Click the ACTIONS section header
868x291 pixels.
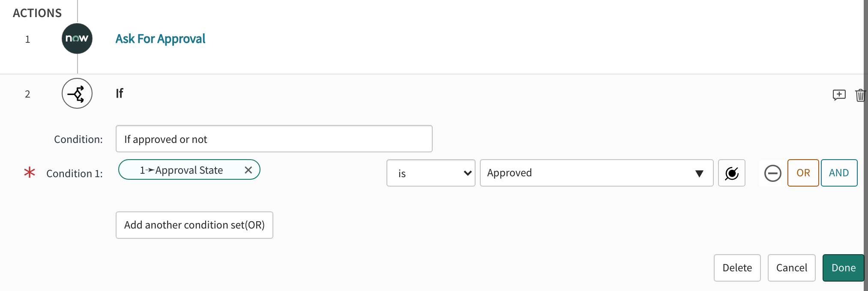tap(37, 13)
